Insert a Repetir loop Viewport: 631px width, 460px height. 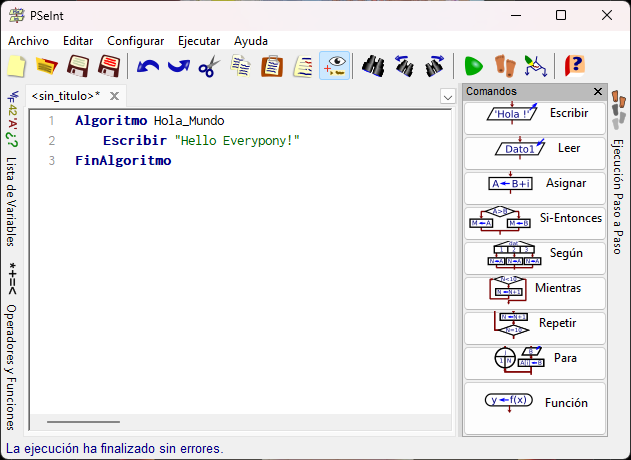point(535,328)
